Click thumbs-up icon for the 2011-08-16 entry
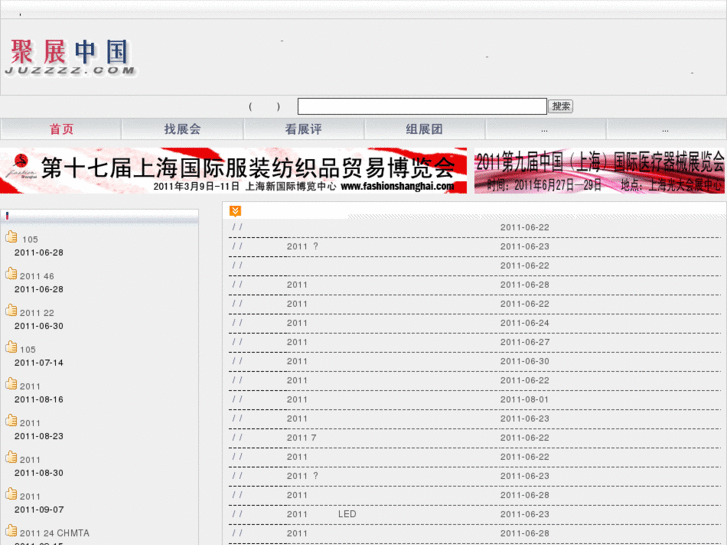Viewport: 727px width, 545px height. [12, 384]
